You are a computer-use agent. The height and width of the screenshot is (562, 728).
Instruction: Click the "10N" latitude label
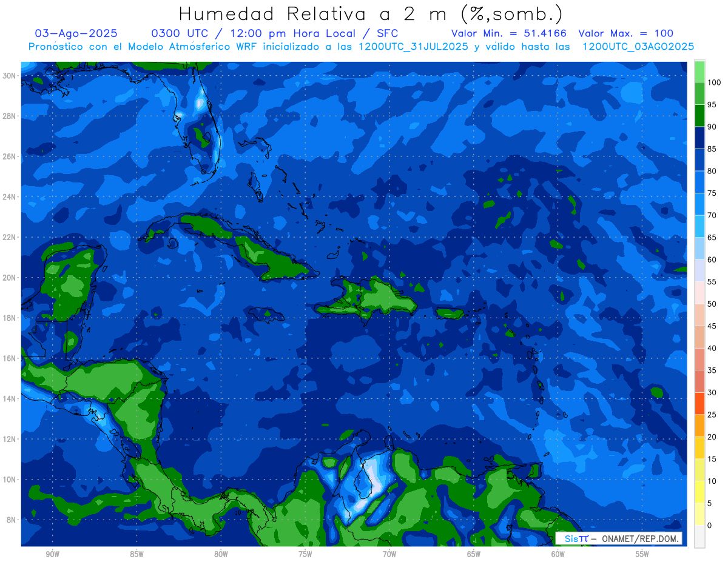tap(10, 480)
